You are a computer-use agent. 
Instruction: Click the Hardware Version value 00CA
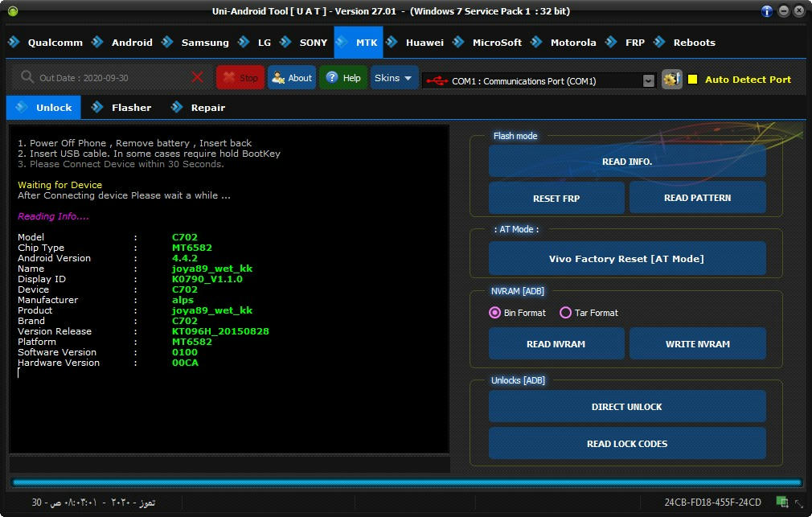tap(185, 363)
